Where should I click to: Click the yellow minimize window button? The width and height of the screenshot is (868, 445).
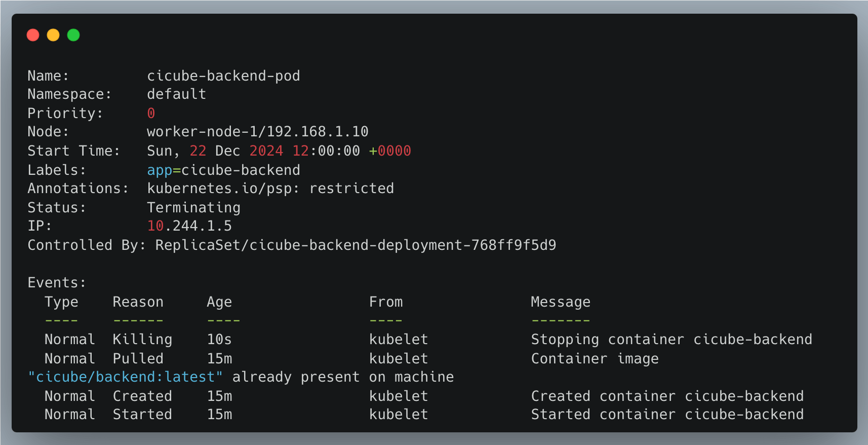[53, 35]
